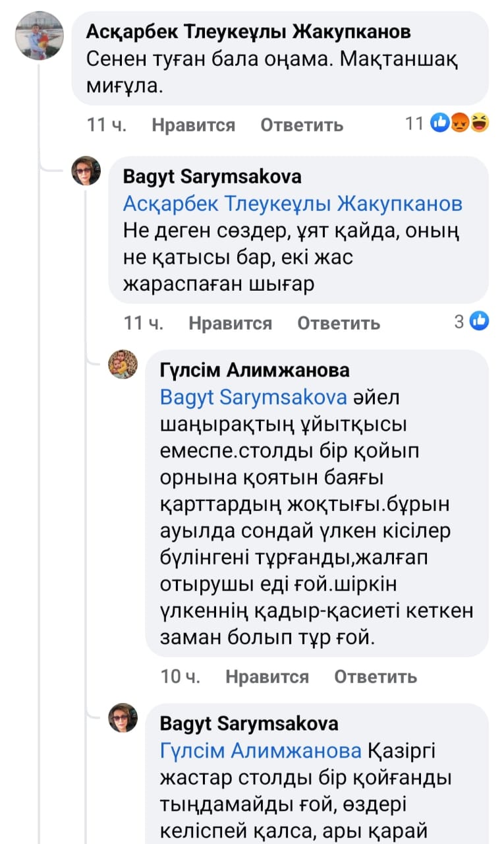Screen dimensions: 504x844
Task: Tap the 10 ч. timestamp
Action: (181, 676)
